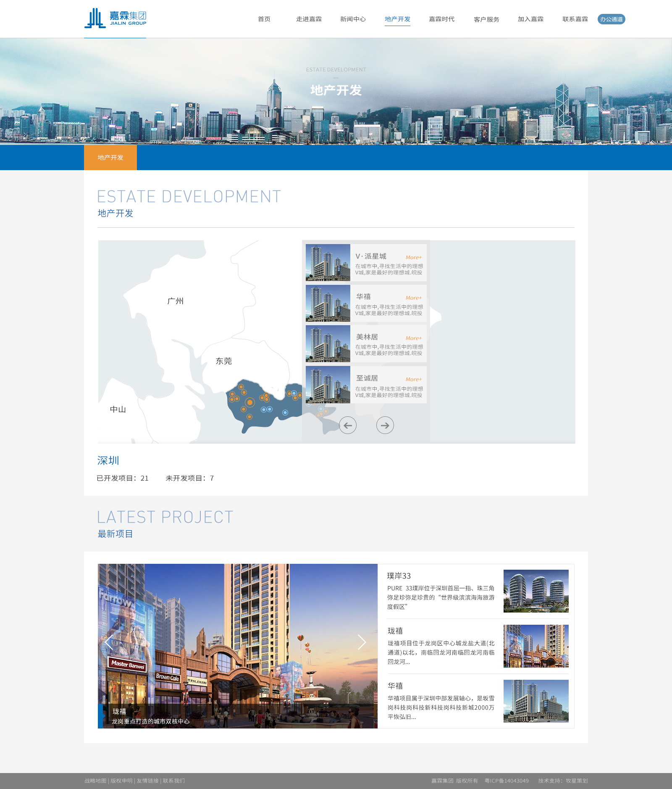
Task: Select an orange project marker on the Shenzhen map
Action: [x=249, y=402]
